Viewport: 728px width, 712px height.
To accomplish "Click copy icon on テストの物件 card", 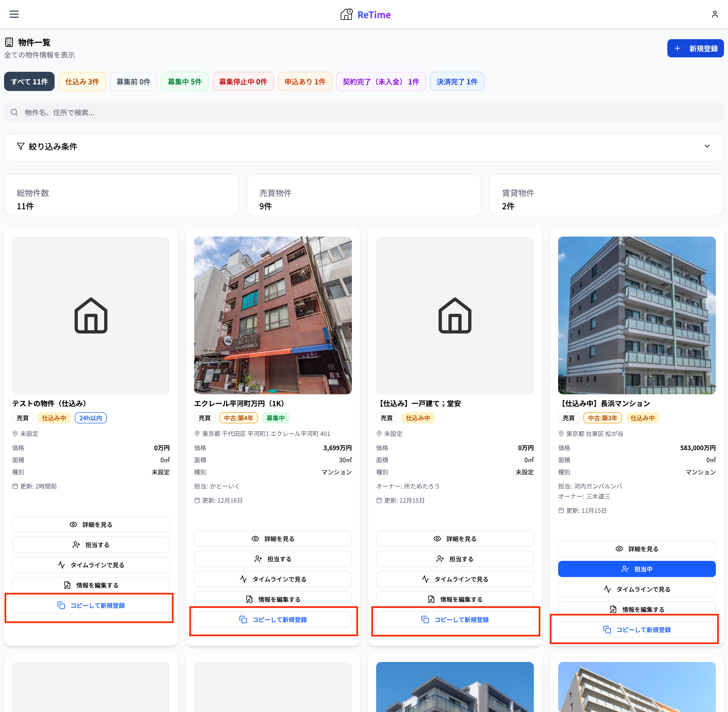I will [61, 605].
